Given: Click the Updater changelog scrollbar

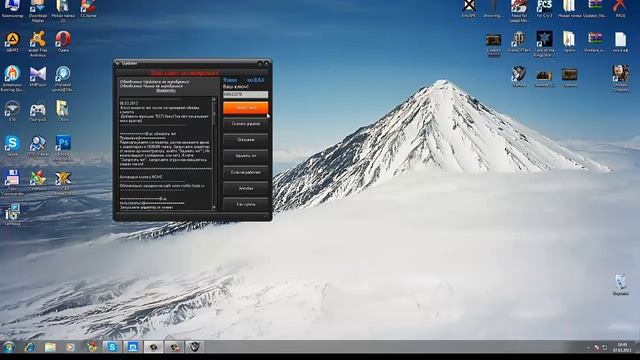Looking at the screenshot, I should point(214,153).
